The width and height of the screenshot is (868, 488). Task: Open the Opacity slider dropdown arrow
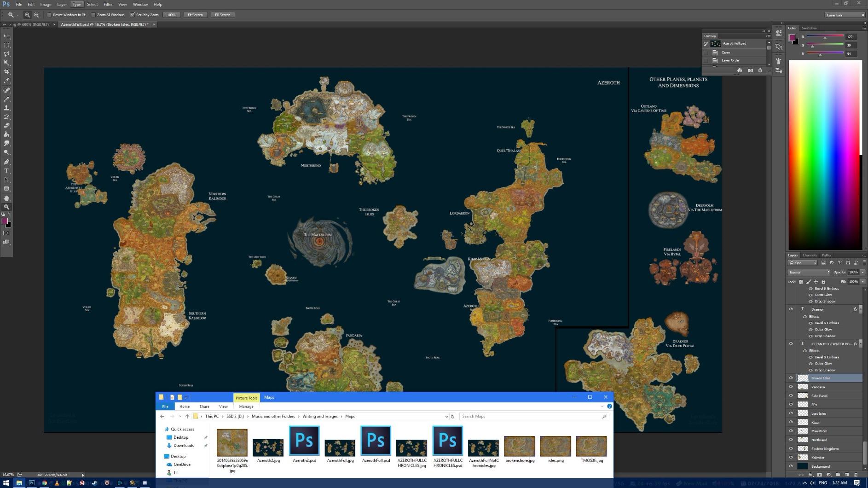click(x=862, y=272)
